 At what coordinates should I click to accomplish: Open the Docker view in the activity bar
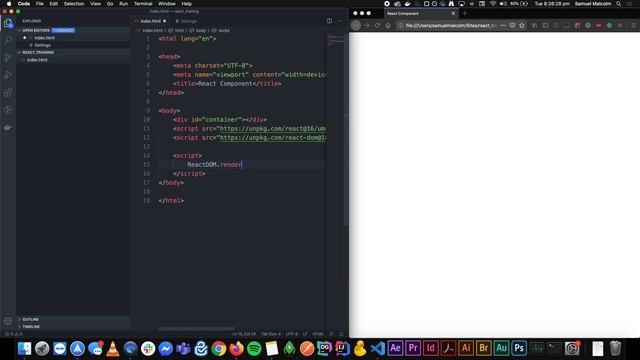8,127
